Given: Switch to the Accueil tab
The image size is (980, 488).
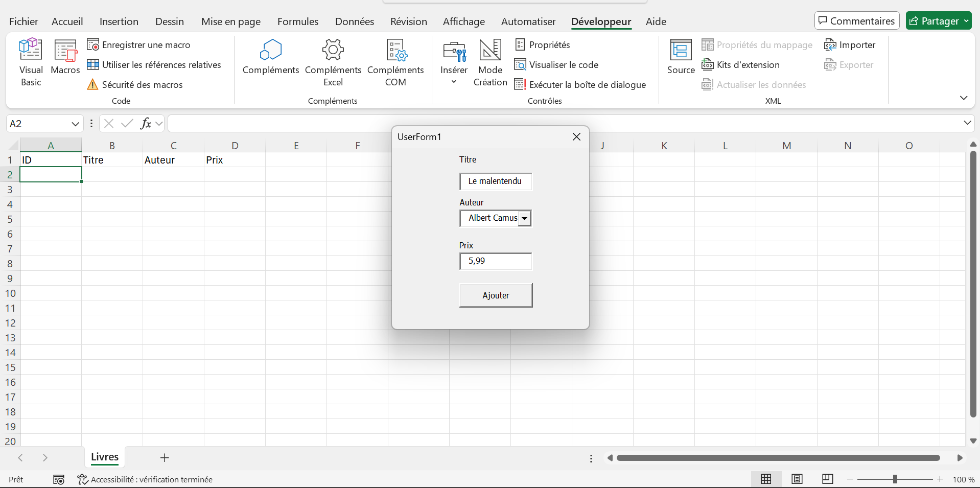Looking at the screenshot, I should (x=67, y=21).
